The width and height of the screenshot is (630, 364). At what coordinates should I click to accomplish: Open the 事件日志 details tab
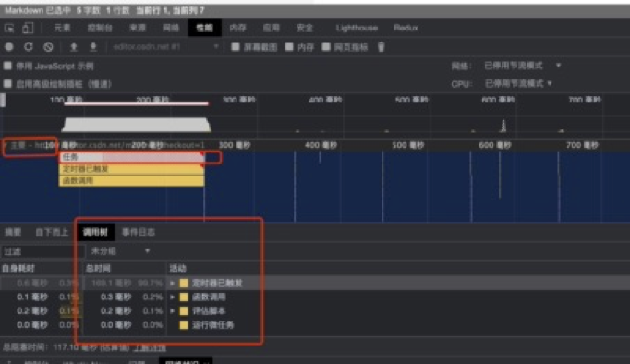(139, 232)
